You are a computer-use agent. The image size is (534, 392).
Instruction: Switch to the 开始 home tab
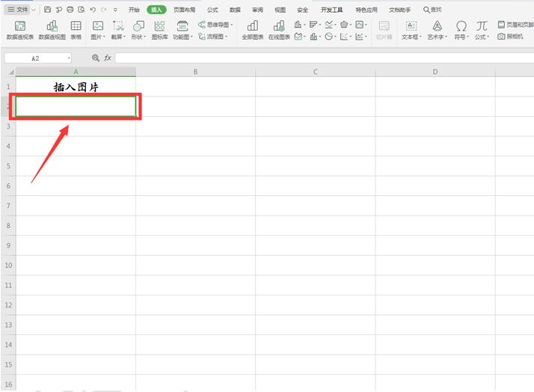point(134,10)
